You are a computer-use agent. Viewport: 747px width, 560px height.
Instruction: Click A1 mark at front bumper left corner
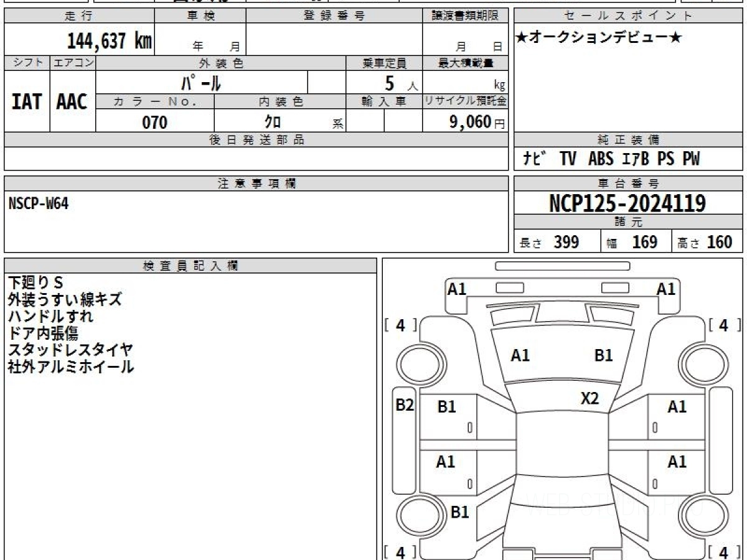tap(458, 289)
